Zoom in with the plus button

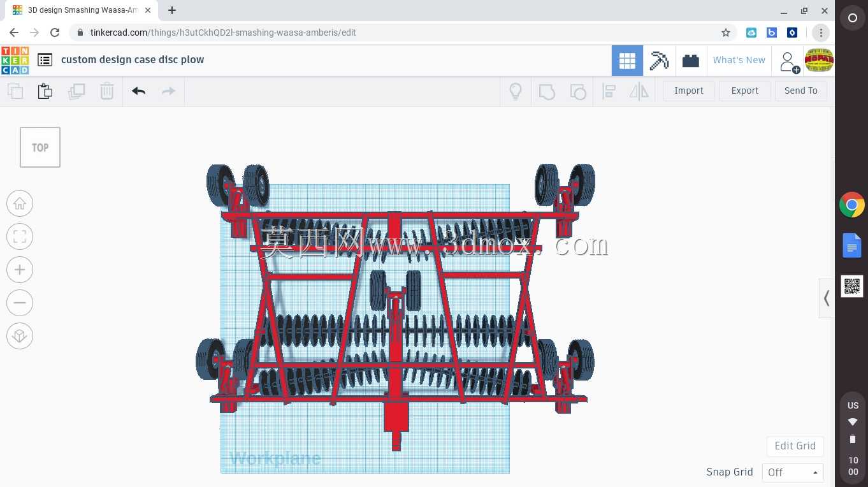(20, 270)
